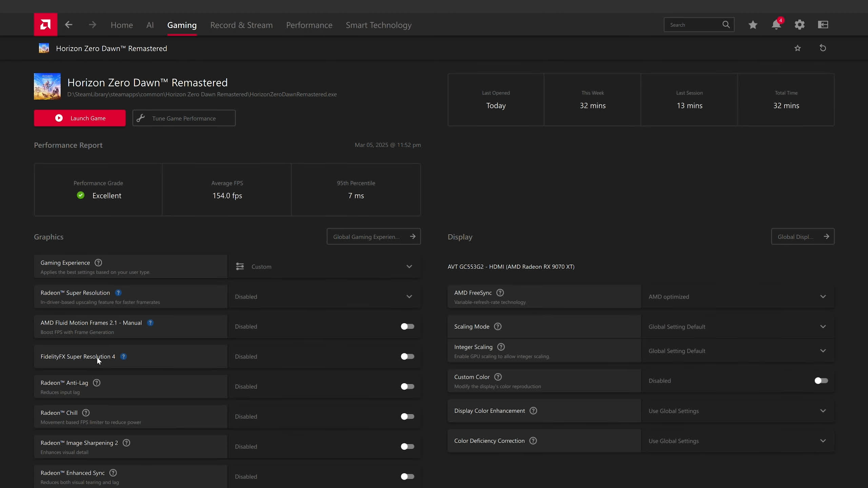Select the Gaming tab
868x488 pixels.
click(x=182, y=25)
